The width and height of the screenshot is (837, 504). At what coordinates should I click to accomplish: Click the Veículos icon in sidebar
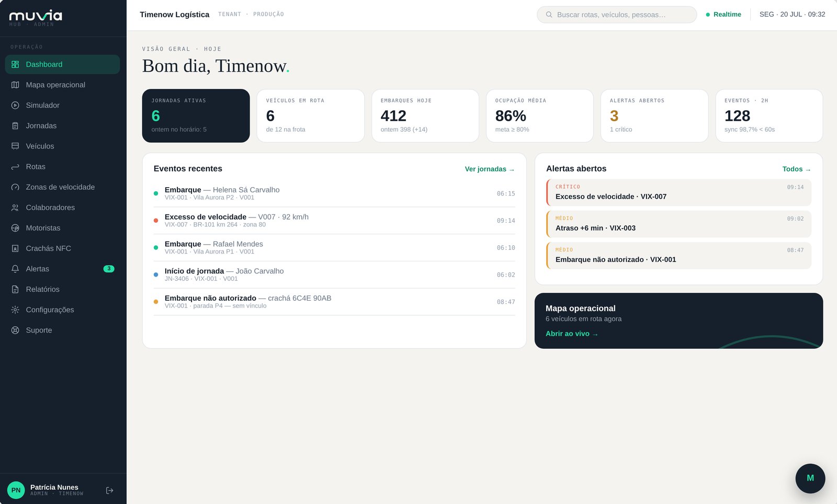point(15,146)
